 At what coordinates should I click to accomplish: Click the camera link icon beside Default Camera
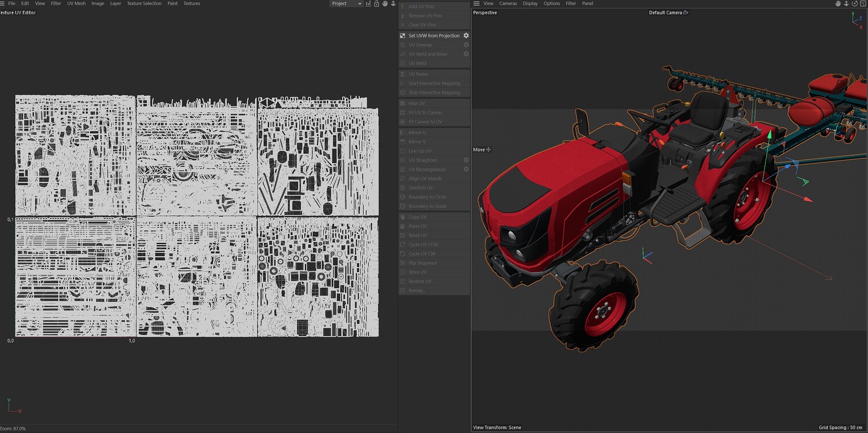pos(686,13)
